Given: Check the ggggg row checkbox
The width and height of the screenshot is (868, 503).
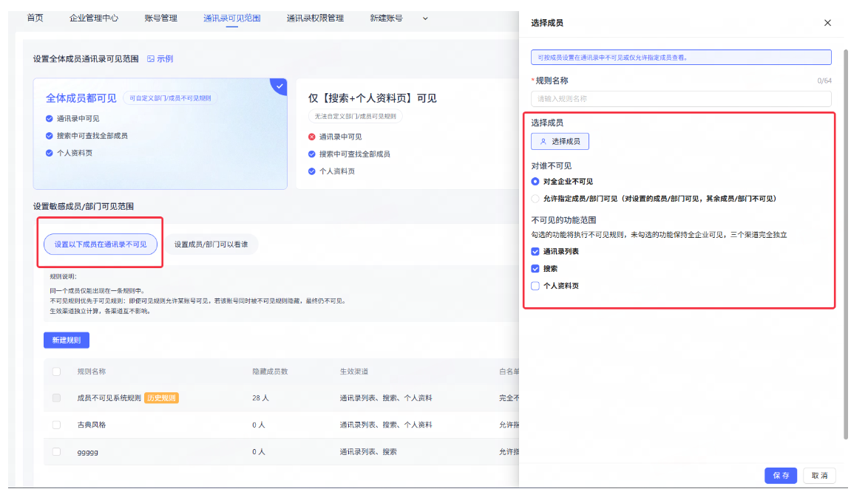Looking at the screenshot, I should [x=56, y=451].
